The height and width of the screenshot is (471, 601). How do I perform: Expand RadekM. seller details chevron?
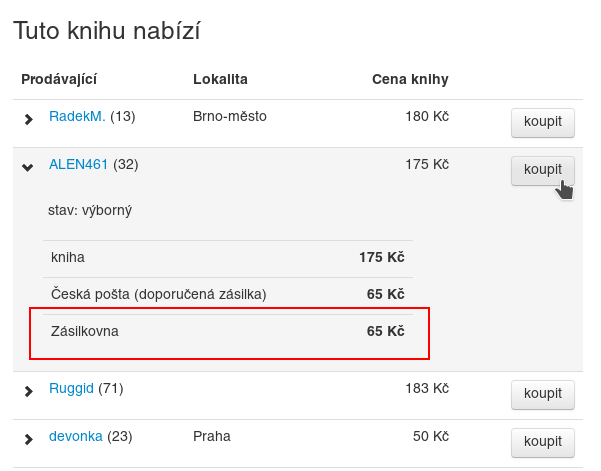tap(28, 119)
